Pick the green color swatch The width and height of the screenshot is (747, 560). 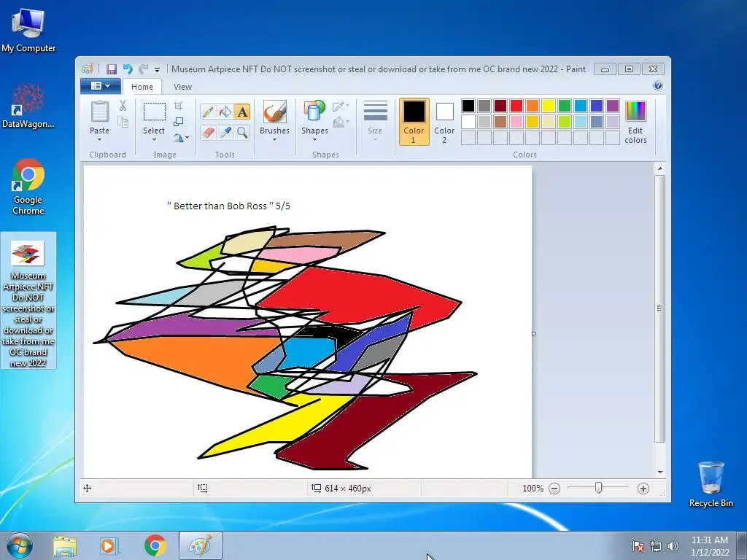click(x=565, y=106)
